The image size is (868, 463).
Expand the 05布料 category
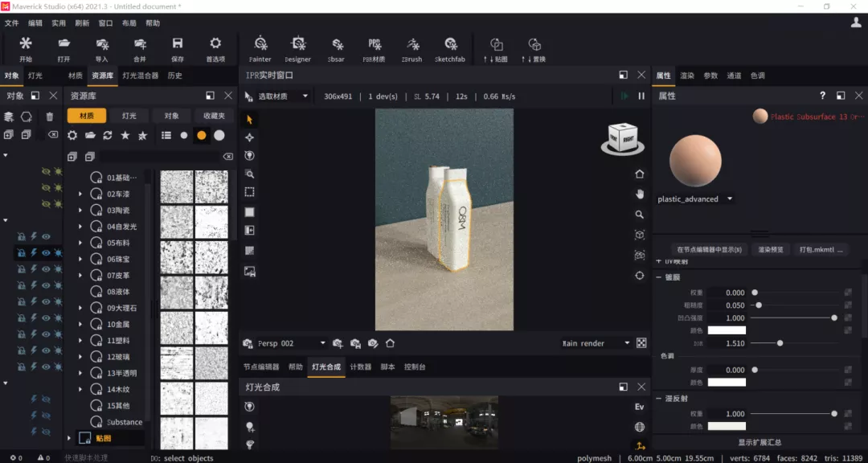click(80, 243)
